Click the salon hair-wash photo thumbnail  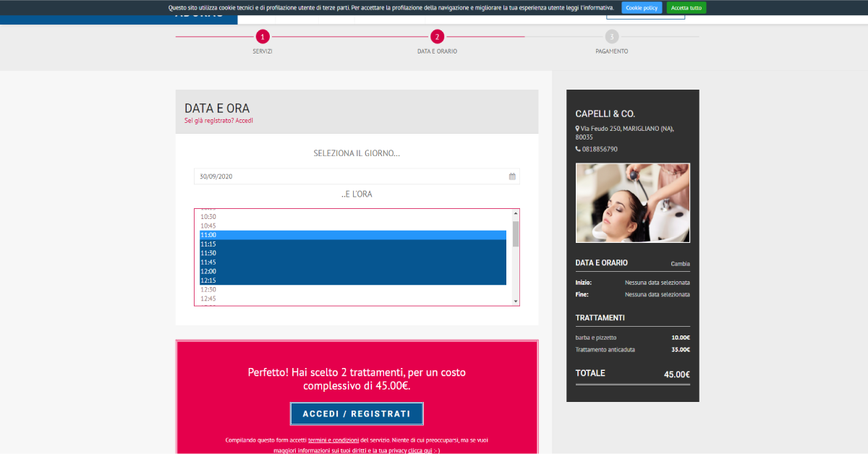[633, 202]
